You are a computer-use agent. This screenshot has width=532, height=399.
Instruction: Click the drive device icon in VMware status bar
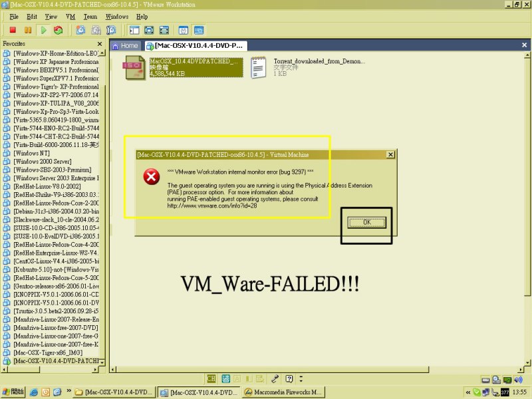coord(486,380)
